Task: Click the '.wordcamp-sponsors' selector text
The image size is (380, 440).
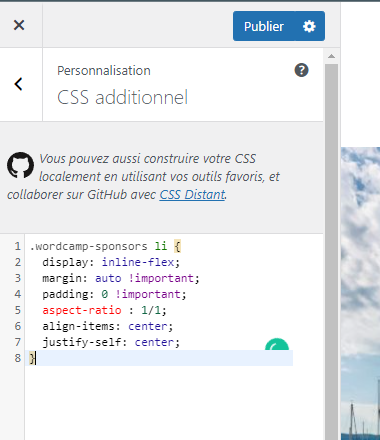Action: coord(88,246)
